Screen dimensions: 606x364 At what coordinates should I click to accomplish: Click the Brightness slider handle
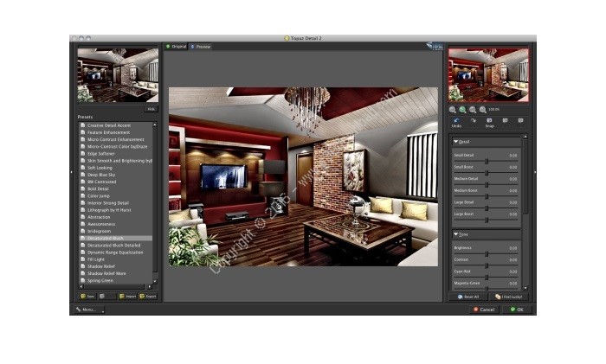click(487, 254)
